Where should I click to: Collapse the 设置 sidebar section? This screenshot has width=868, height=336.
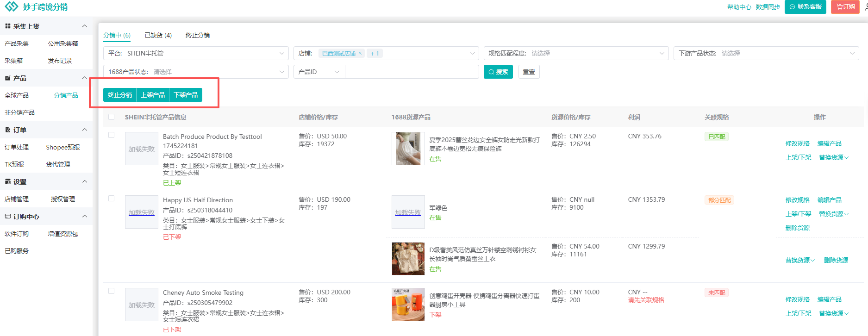click(x=85, y=182)
